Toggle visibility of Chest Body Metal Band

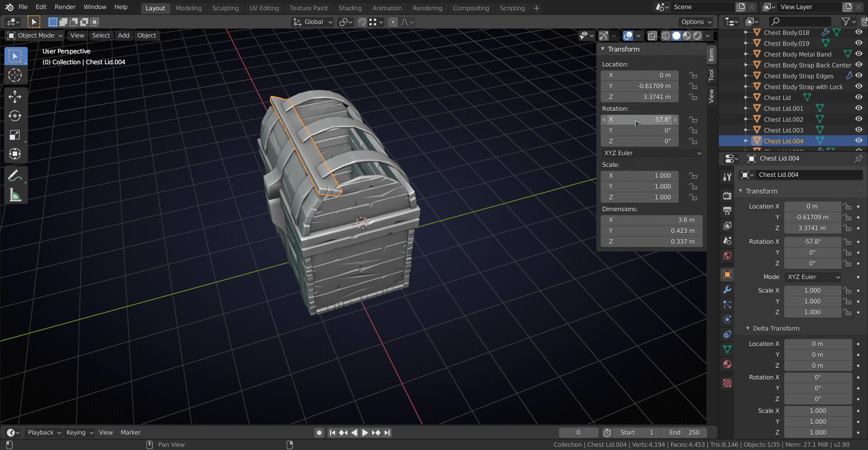(859, 54)
